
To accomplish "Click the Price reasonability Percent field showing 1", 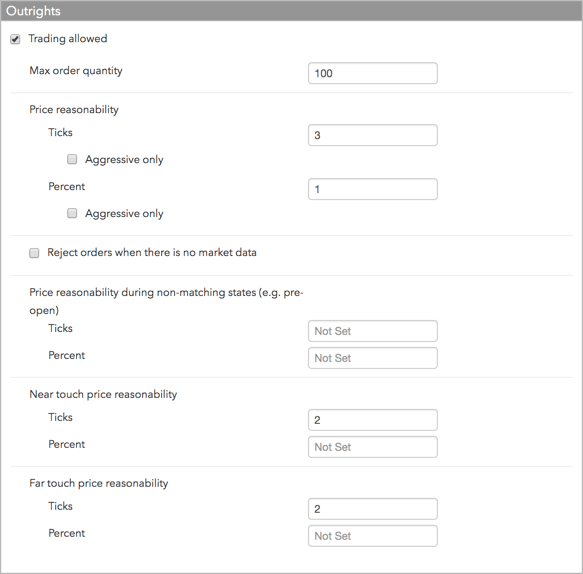I will click(373, 189).
